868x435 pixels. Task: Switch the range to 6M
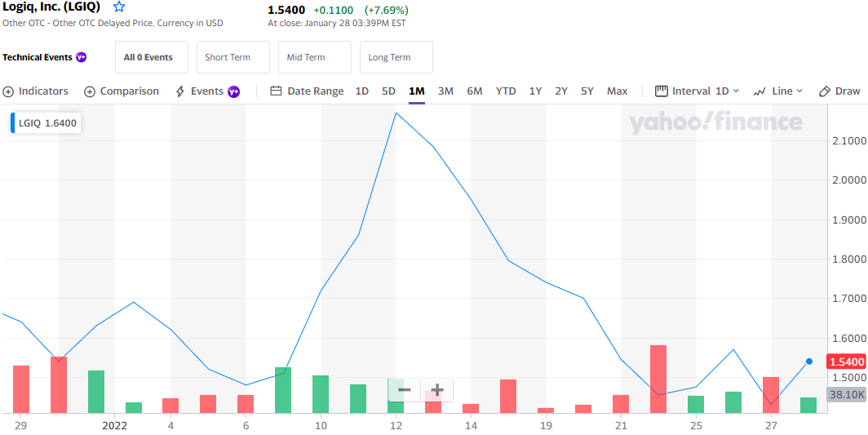click(x=475, y=91)
